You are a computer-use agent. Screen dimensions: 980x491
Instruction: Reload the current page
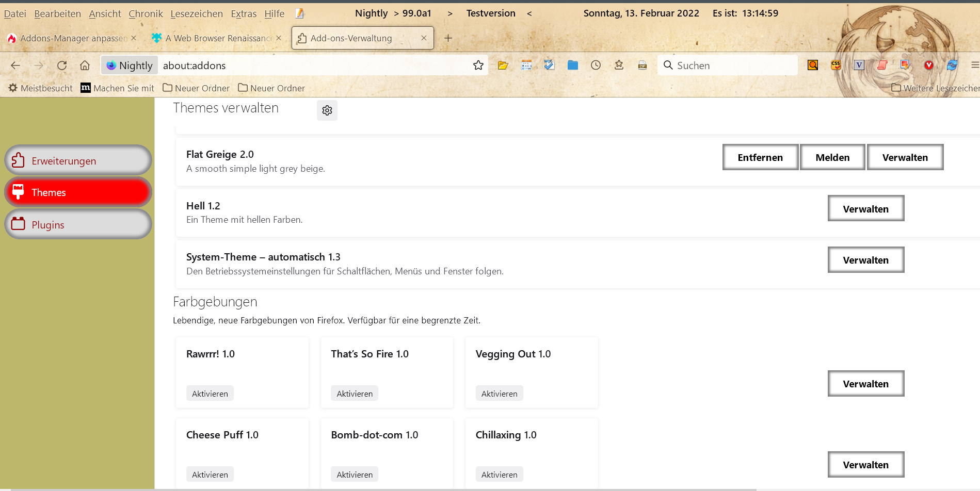click(62, 66)
